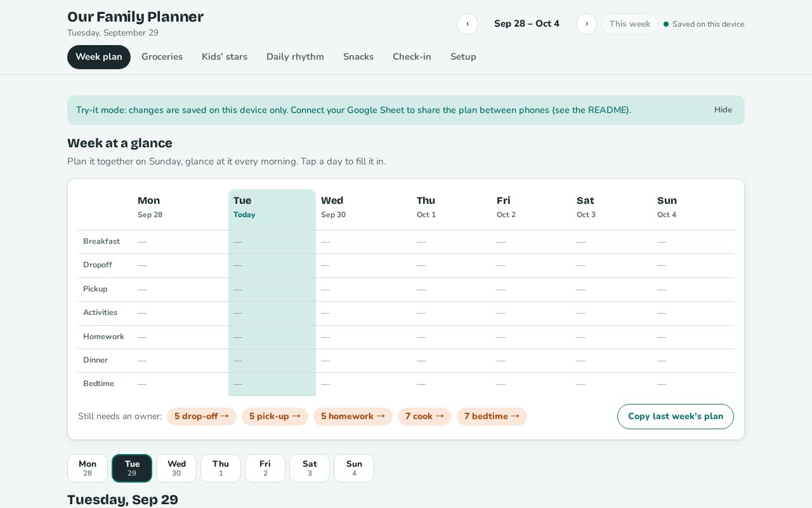This screenshot has width=812, height=508.
Task: Open the Setup tab
Action: (x=463, y=57)
